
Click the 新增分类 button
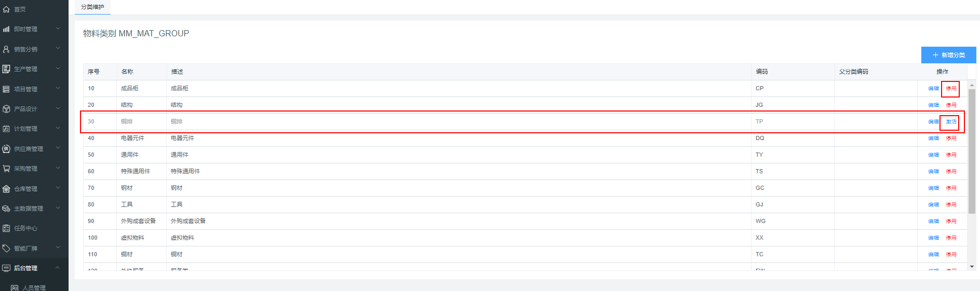point(948,55)
